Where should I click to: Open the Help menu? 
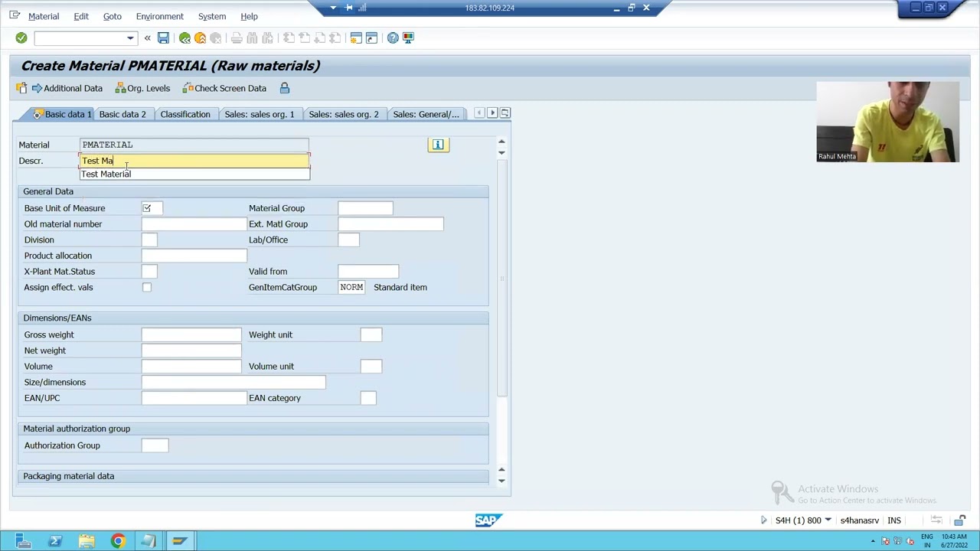tap(249, 16)
